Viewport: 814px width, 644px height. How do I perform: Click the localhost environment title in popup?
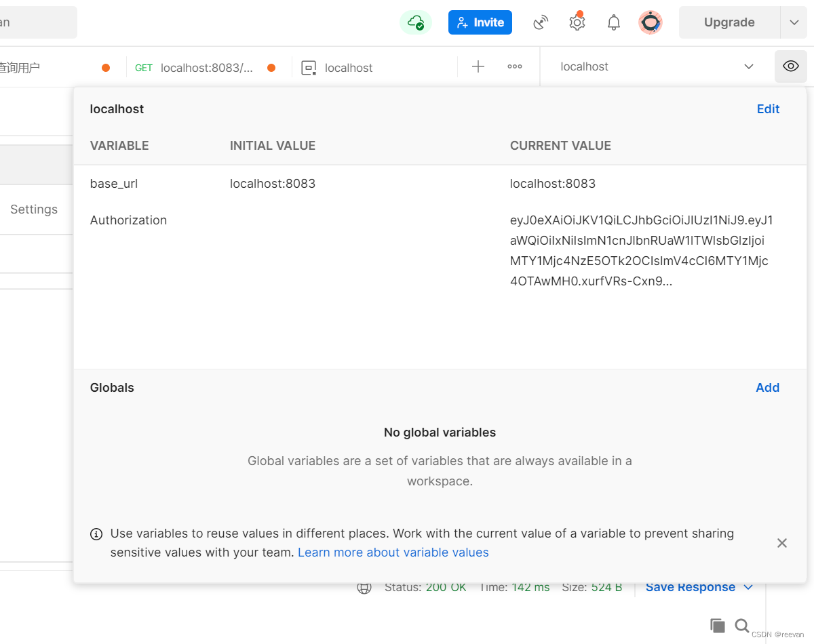117,109
